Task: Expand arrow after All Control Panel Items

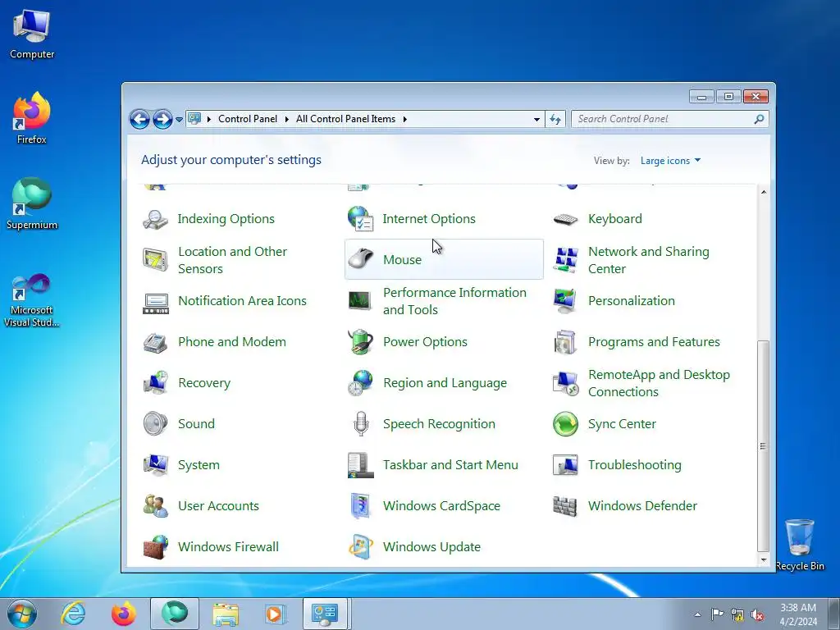Action: click(x=405, y=120)
